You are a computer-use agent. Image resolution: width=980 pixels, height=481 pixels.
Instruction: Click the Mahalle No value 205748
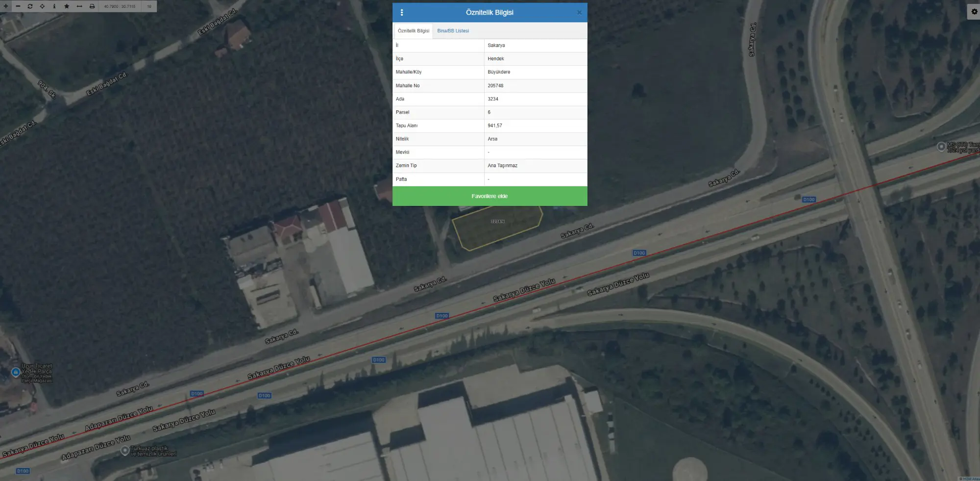[495, 86]
